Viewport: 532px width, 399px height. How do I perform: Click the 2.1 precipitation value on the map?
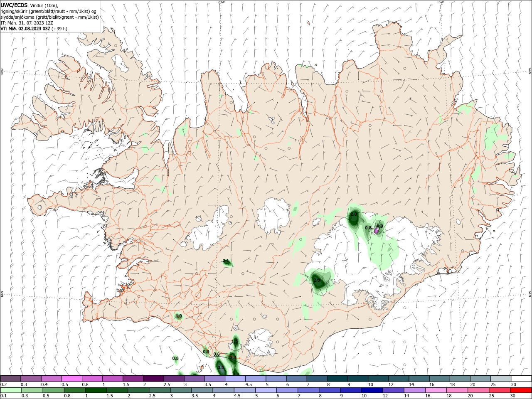coord(226,261)
